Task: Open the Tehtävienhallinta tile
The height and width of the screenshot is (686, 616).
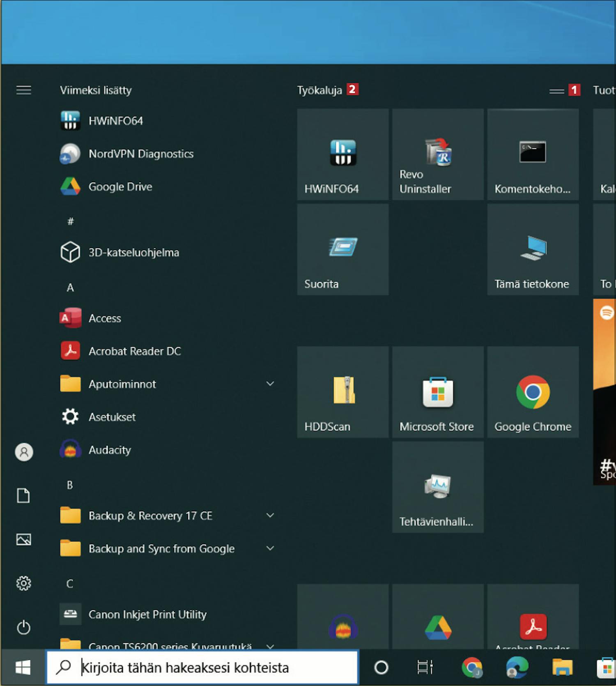Action: [x=438, y=487]
